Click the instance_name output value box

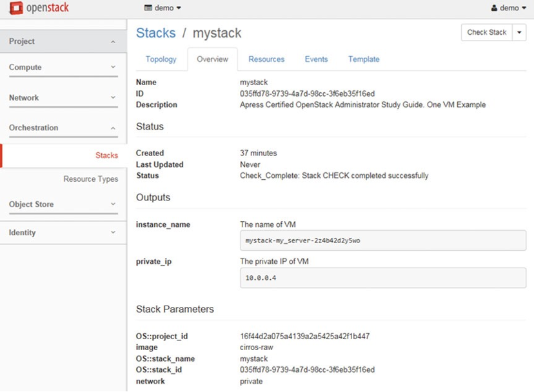click(x=383, y=240)
